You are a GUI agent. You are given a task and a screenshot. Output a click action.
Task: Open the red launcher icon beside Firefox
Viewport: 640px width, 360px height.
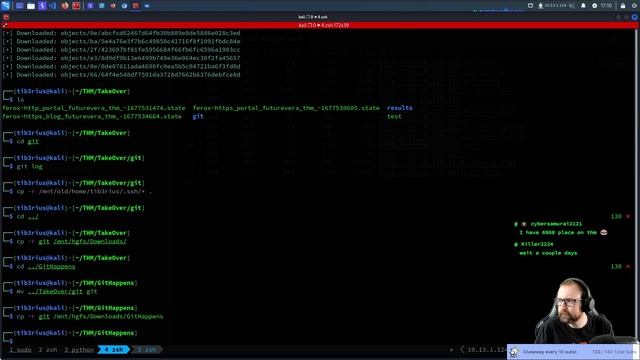76,6
